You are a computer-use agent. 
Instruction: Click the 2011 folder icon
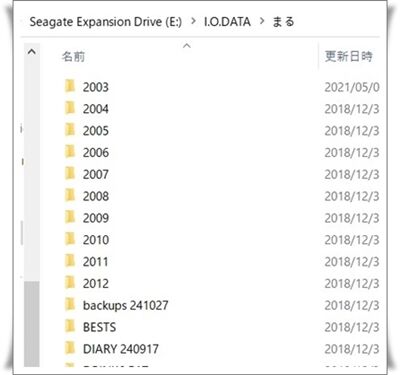coord(70,261)
